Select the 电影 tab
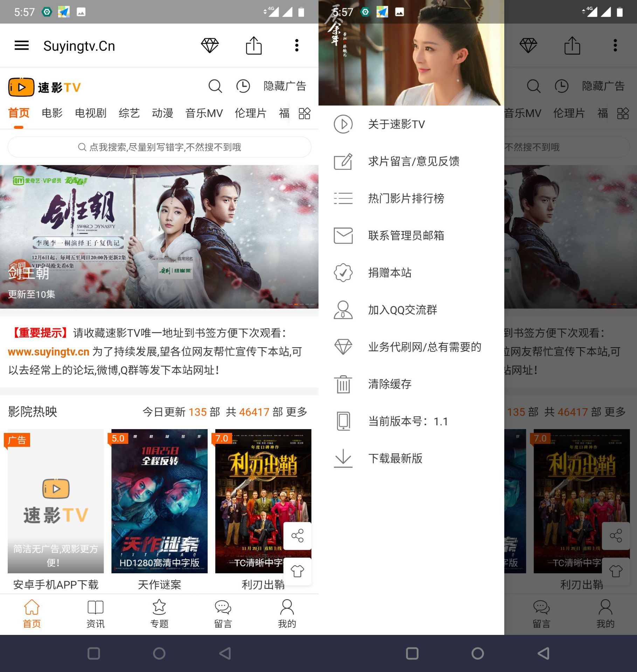Image resolution: width=637 pixels, height=672 pixels. coord(52,113)
